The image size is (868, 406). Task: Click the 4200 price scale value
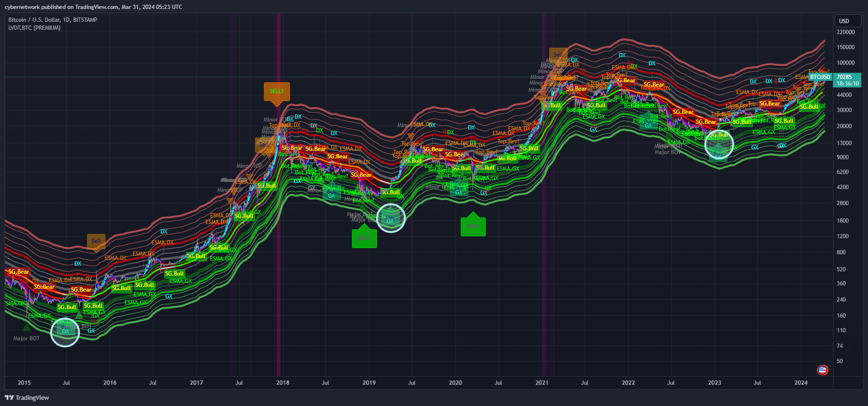click(843, 187)
